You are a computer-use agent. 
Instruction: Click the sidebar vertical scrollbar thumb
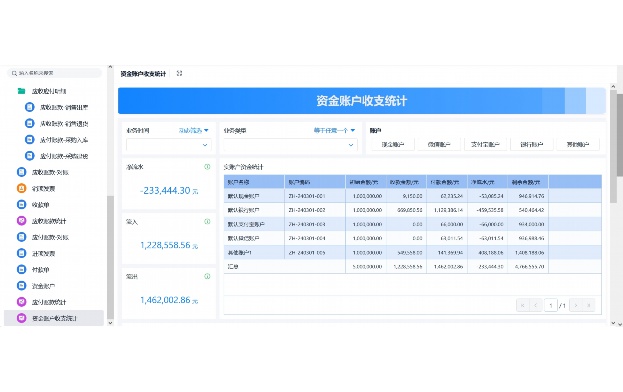pos(110,257)
